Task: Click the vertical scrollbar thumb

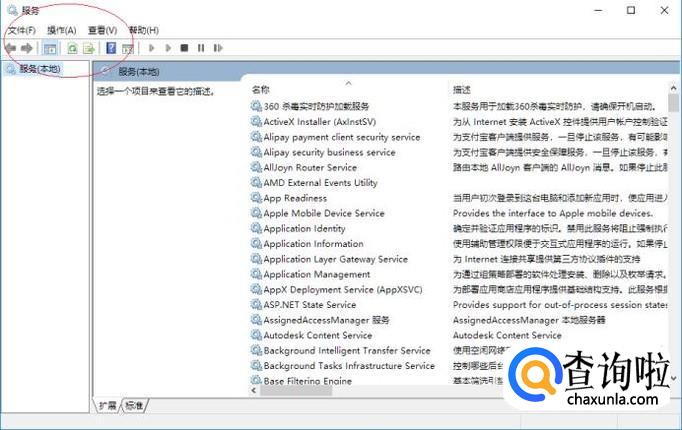Action: (x=674, y=103)
